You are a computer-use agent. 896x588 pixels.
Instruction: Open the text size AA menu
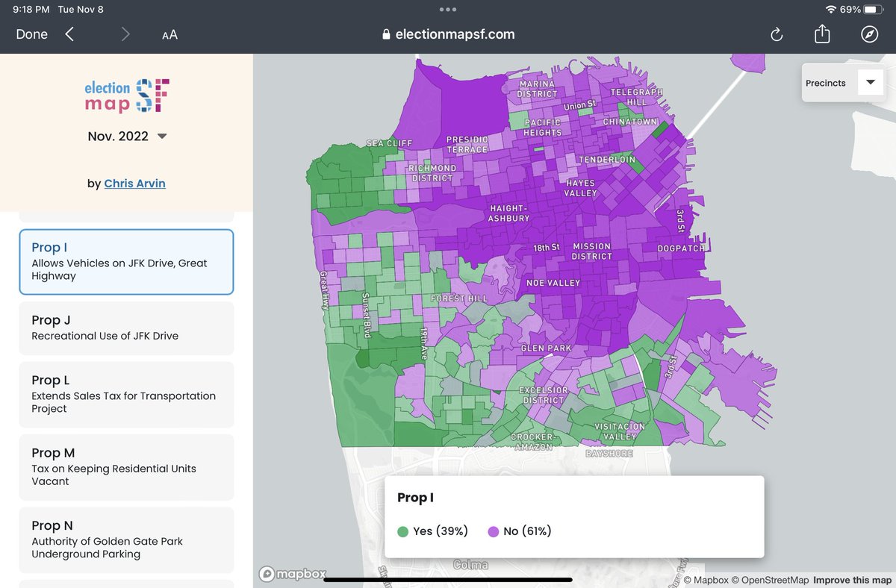[x=169, y=35]
